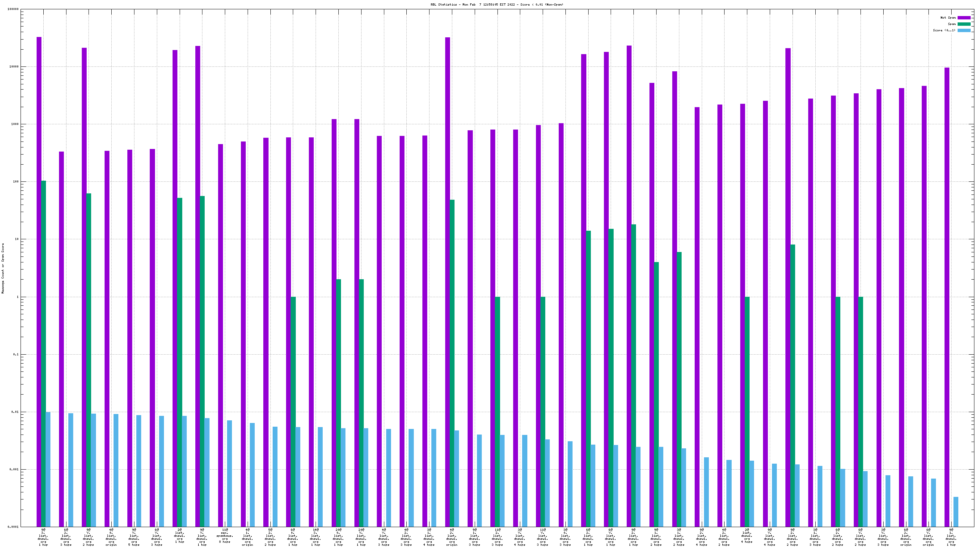This screenshot has height=551, width=980.
Task: Click the 100000 y-axis tick label
Action: (13, 9)
